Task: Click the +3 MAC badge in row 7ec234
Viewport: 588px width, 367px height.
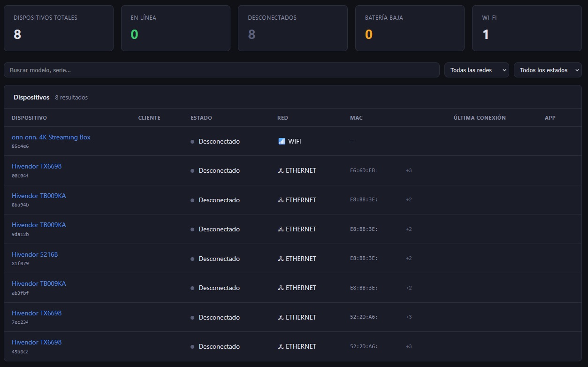Action: coord(409,317)
